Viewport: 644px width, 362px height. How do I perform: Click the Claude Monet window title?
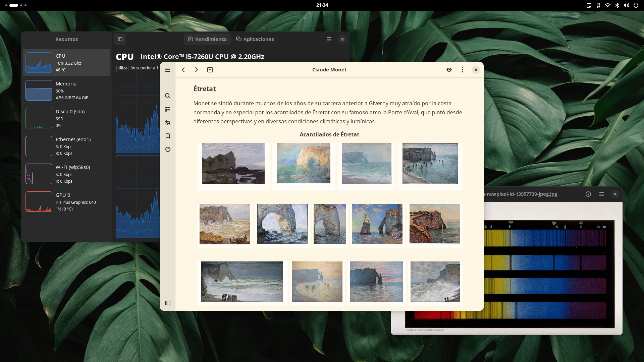coord(329,70)
